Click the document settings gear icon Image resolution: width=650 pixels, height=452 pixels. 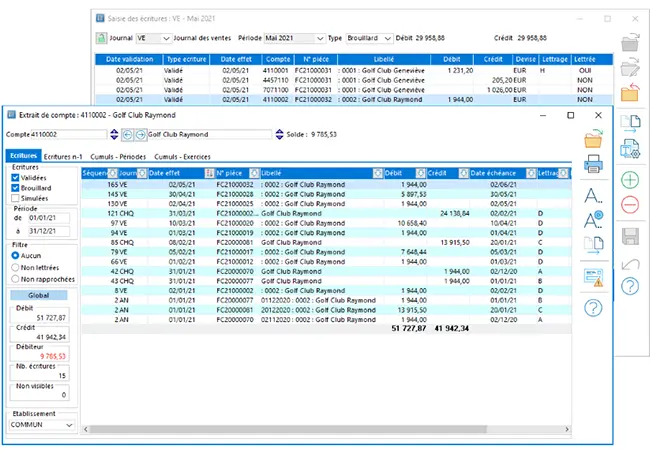630,149
